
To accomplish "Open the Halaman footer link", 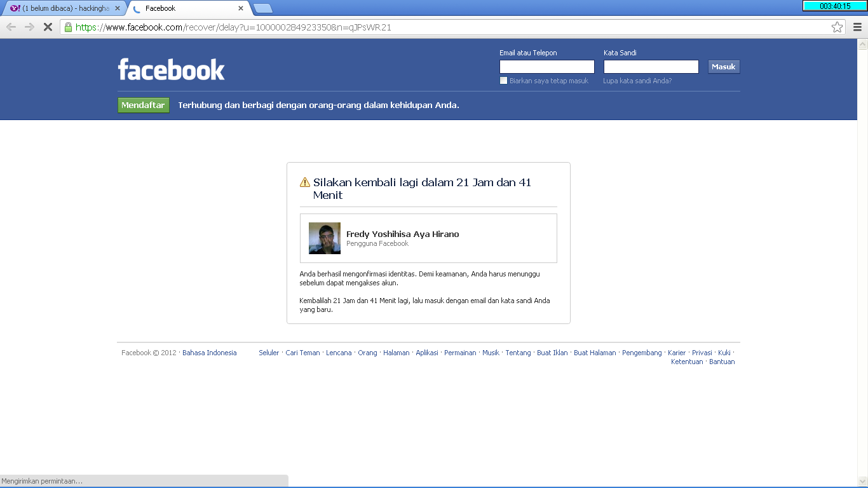I will 397,353.
